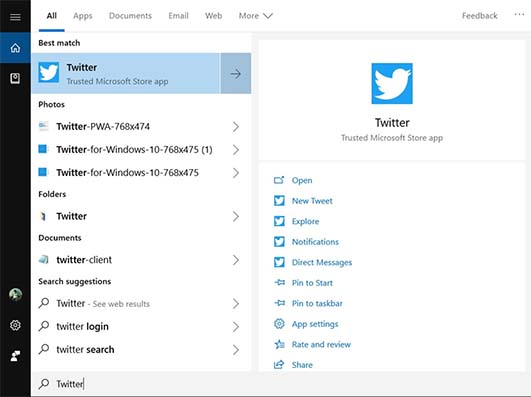Switch to the Email tab
This screenshot has width=531, height=397.
178,16
